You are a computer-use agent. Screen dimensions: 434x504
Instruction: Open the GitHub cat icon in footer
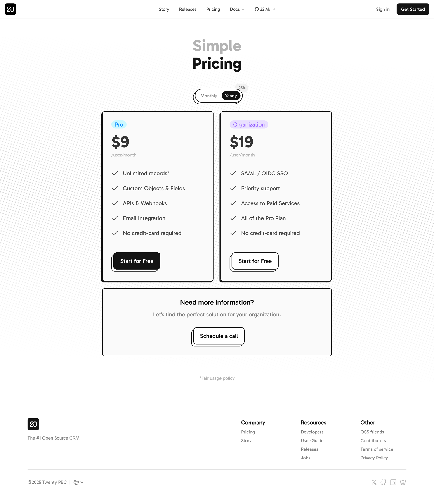383,482
